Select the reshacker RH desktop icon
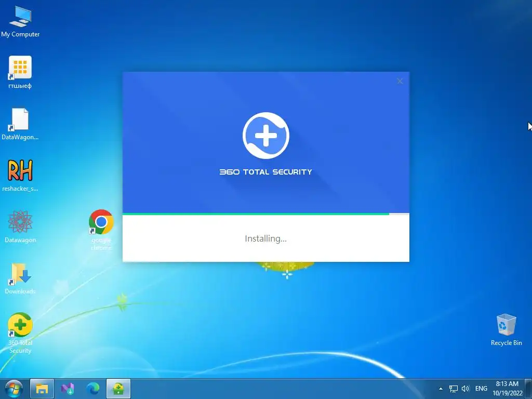This screenshot has width=532, height=399. click(x=20, y=175)
